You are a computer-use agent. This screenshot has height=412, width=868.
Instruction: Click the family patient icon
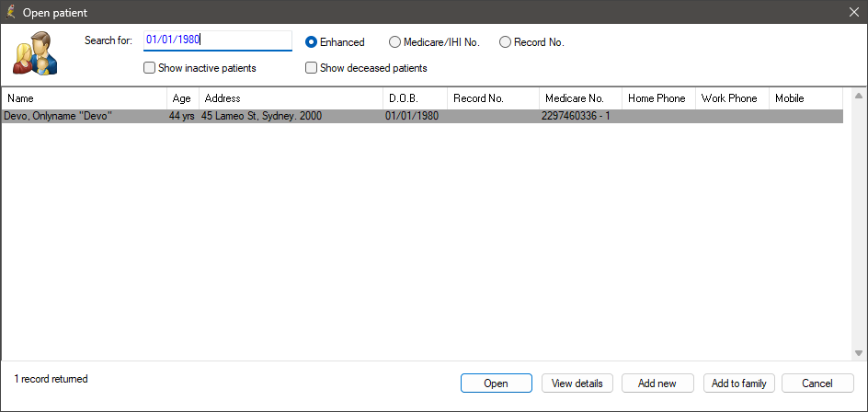pos(36,53)
